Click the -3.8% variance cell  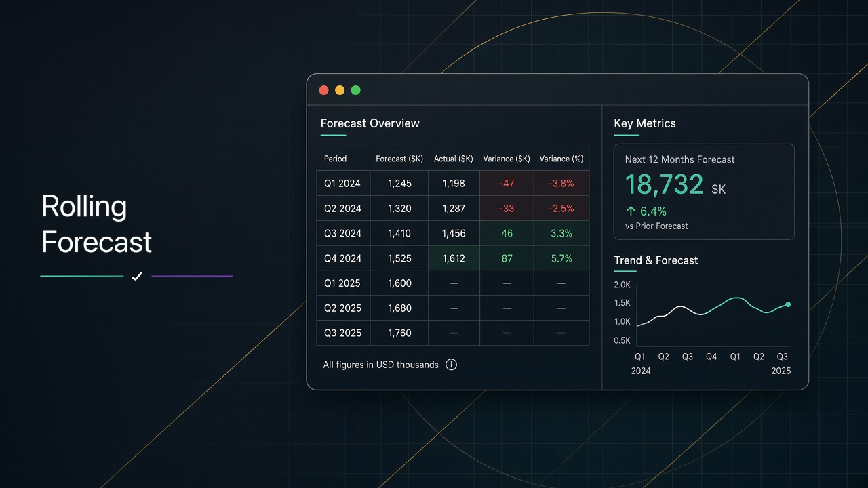(561, 183)
